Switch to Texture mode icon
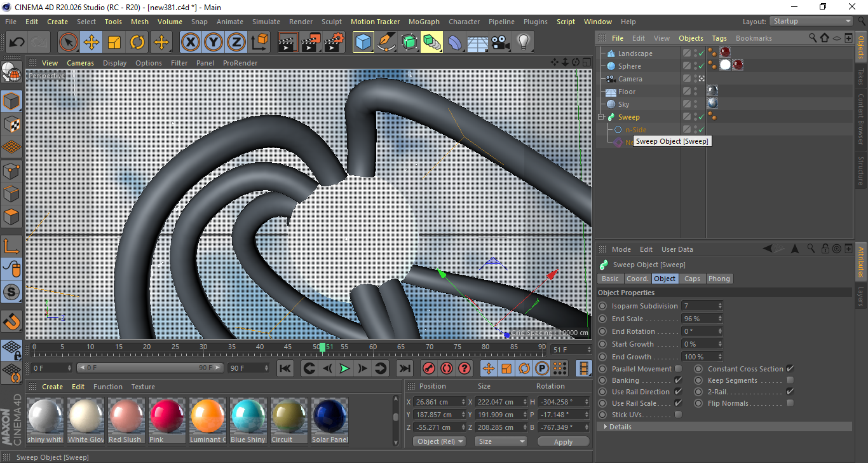Image resolution: width=868 pixels, height=463 pixels. [11, 124]
